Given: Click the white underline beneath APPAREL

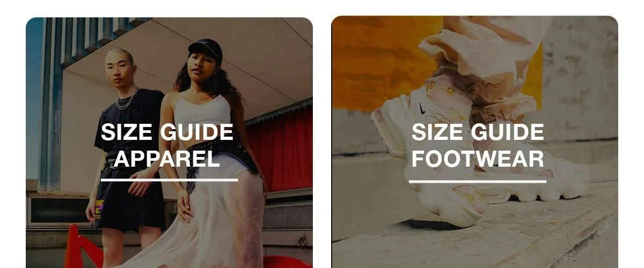Looking at the screenshot, I should pos(169,180).
